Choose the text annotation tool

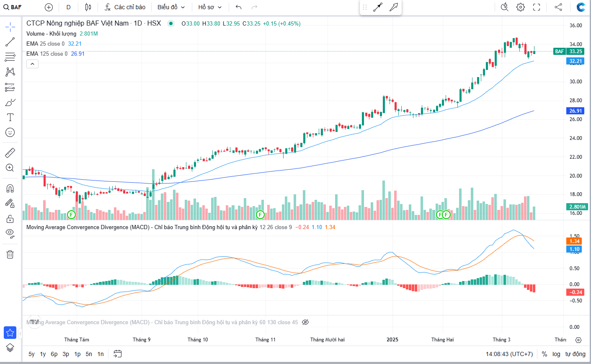point(10,117)
